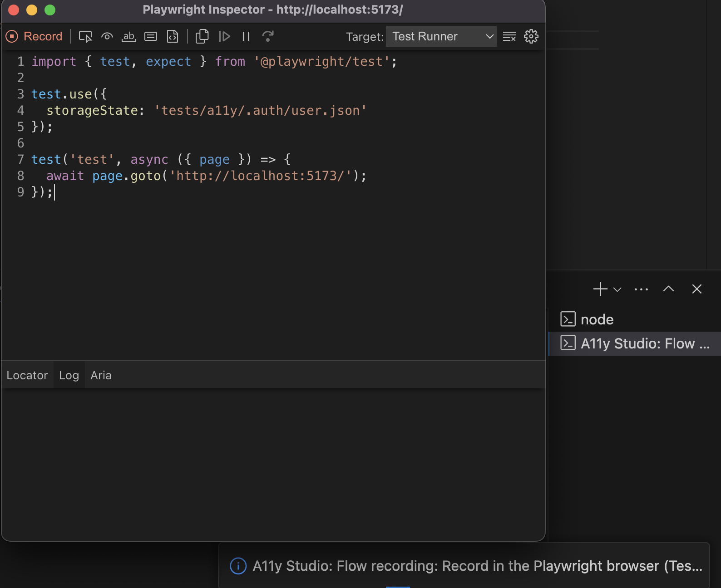Add a new terminal with plus icon

pos(600,289)
